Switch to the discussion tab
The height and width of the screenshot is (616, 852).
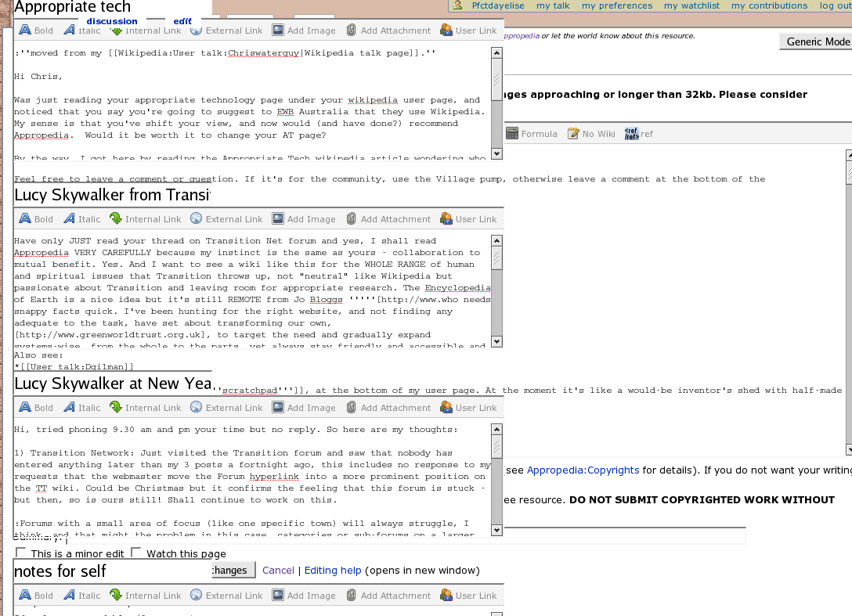[x=112, y=21]
